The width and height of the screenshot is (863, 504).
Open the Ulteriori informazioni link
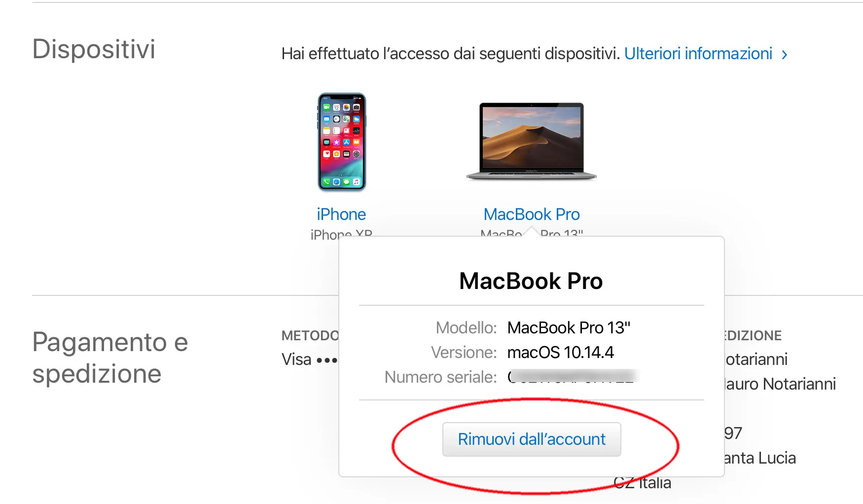point(698,54)
